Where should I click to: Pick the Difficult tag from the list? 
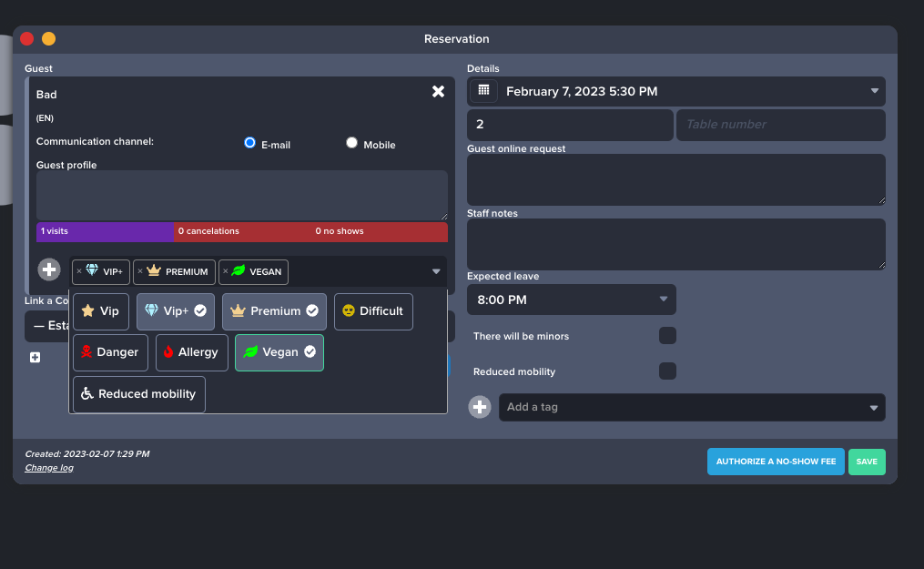pos(373,311)
